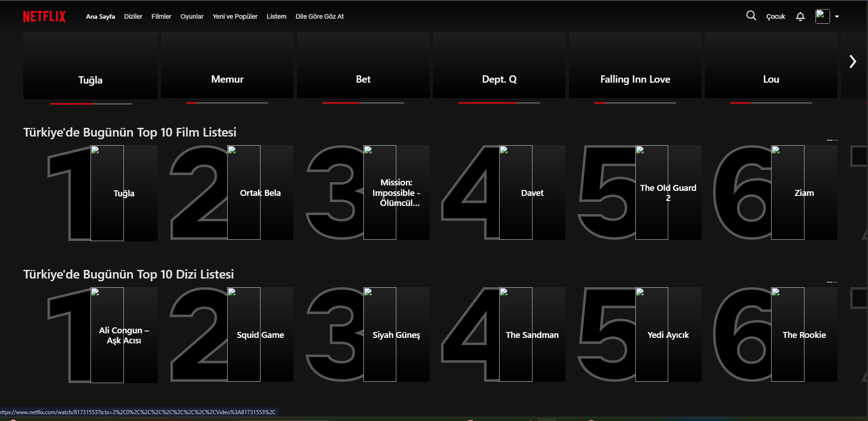Show next titles with the right chevron
This screenshot has height=421, width=868.
852,62
